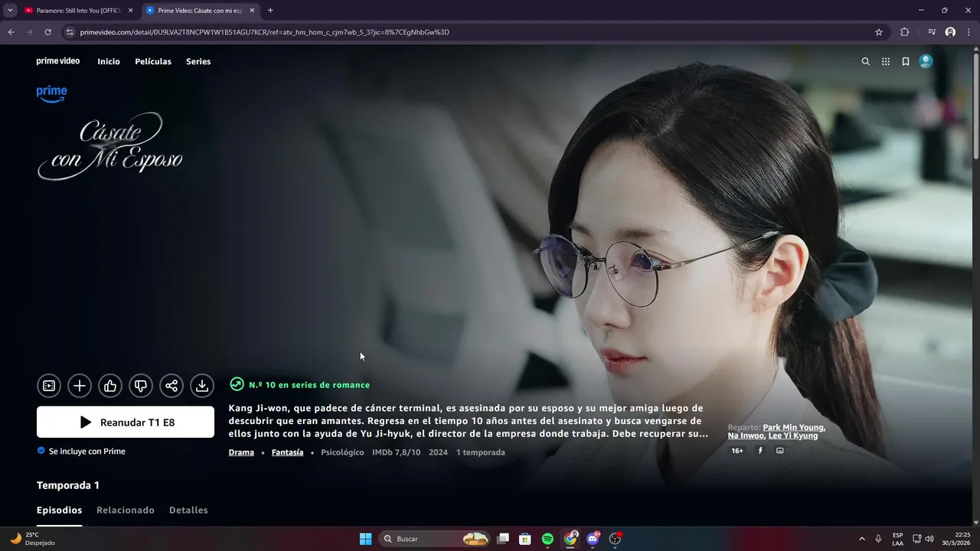Screen dimensions: 980x551
Task: Open volume speaker tray icon
Action: pos(929,539)
